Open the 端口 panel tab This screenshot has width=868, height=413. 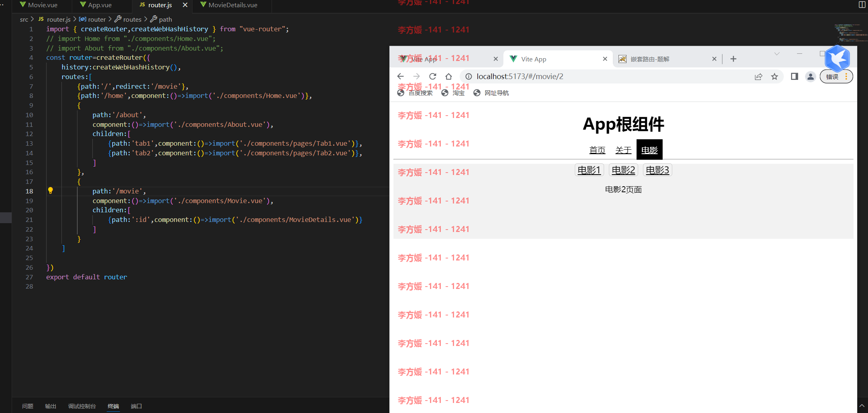point(136,406)
